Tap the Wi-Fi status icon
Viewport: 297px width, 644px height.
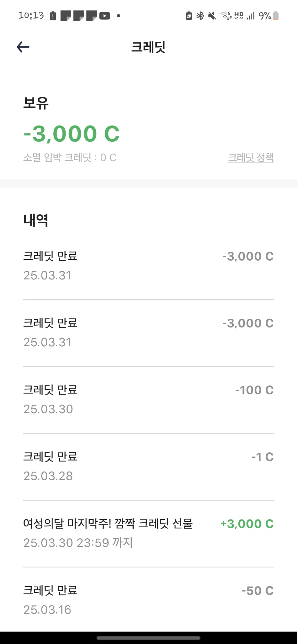(x=226, y=15)
